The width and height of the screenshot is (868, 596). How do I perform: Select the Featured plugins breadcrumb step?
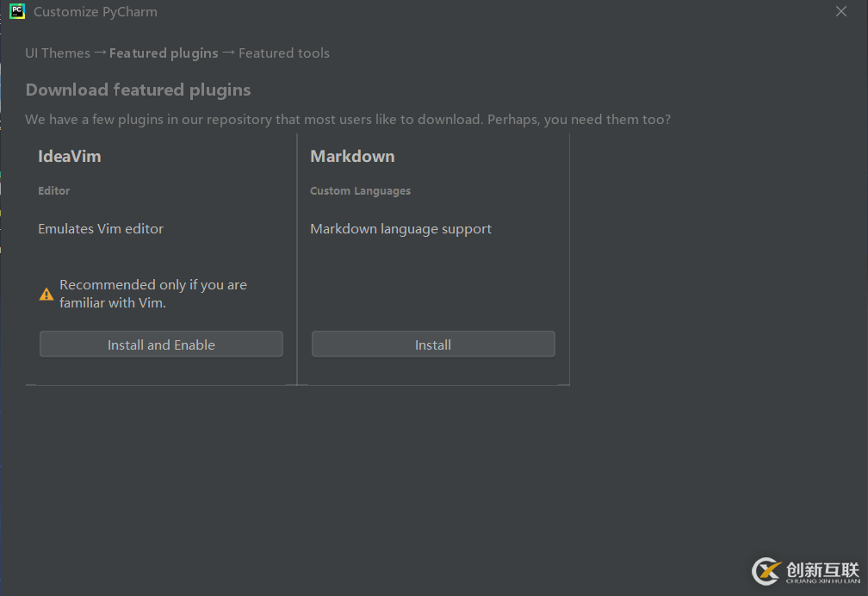click(x=164, y=53)
